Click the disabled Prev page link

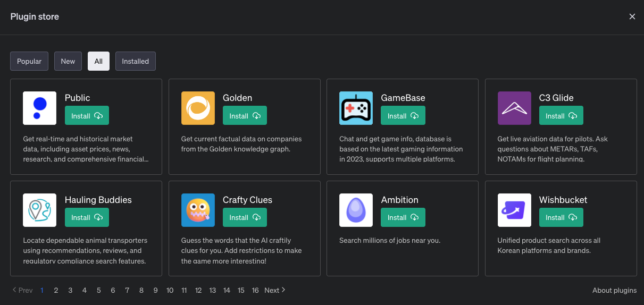(22, 290)
